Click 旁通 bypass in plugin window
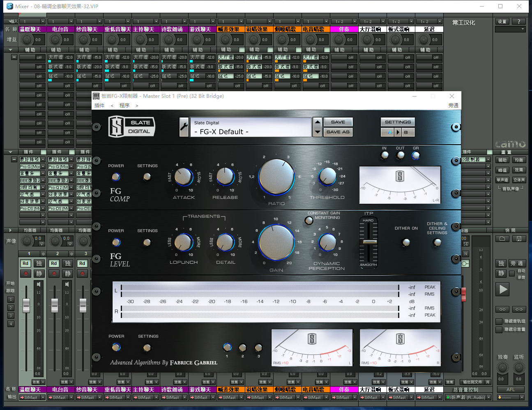Screen dimensions: 532x410 (453, 106)
